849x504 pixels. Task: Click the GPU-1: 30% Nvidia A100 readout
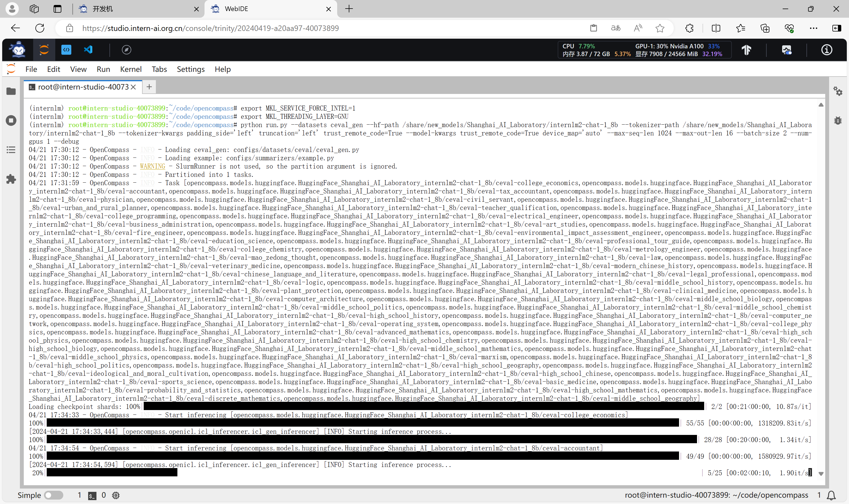677,46
